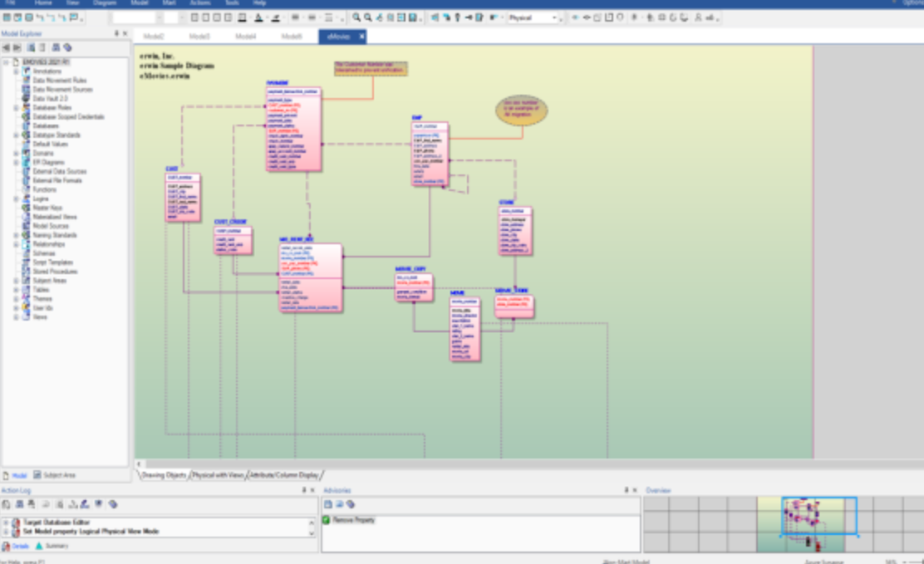
Task: Click the zoom in magnifier icon
Action: 356,17
